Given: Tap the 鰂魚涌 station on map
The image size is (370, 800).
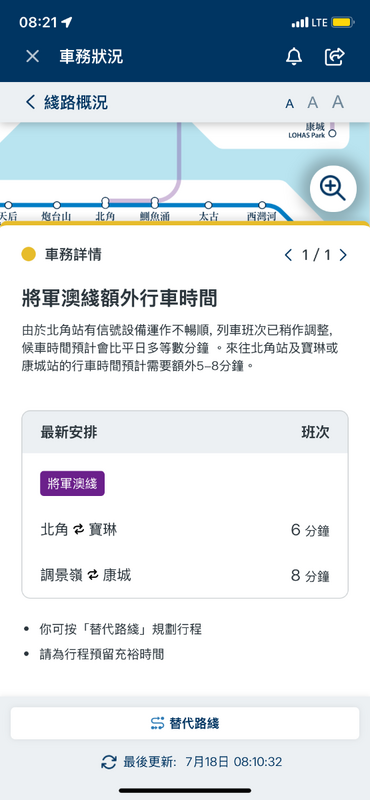Looking at the screenshot, I should [x=155, y=203].
